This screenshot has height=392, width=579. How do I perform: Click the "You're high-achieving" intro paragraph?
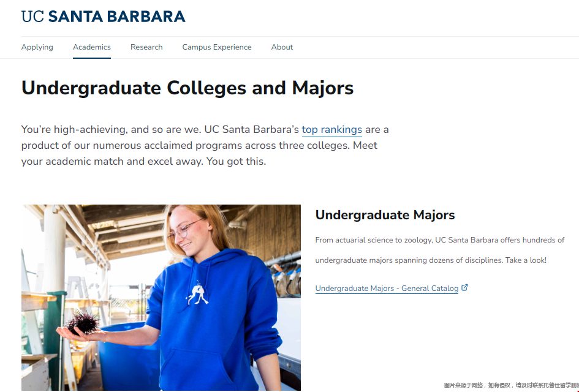[205, 146]
